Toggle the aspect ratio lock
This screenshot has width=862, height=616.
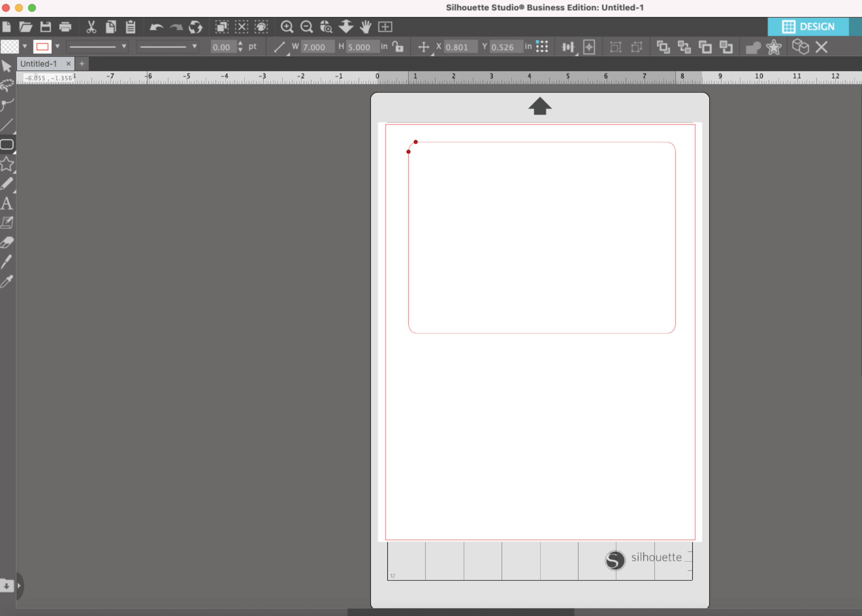398,47
